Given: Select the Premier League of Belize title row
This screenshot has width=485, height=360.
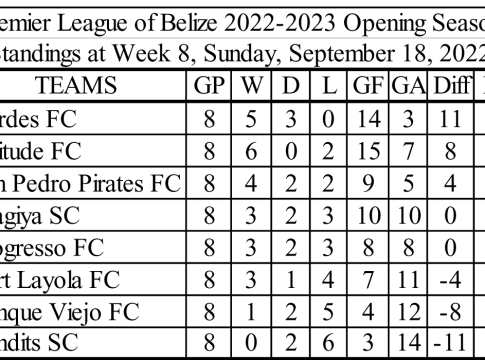Looking at the screenshot, I should (x=242, y=23).
